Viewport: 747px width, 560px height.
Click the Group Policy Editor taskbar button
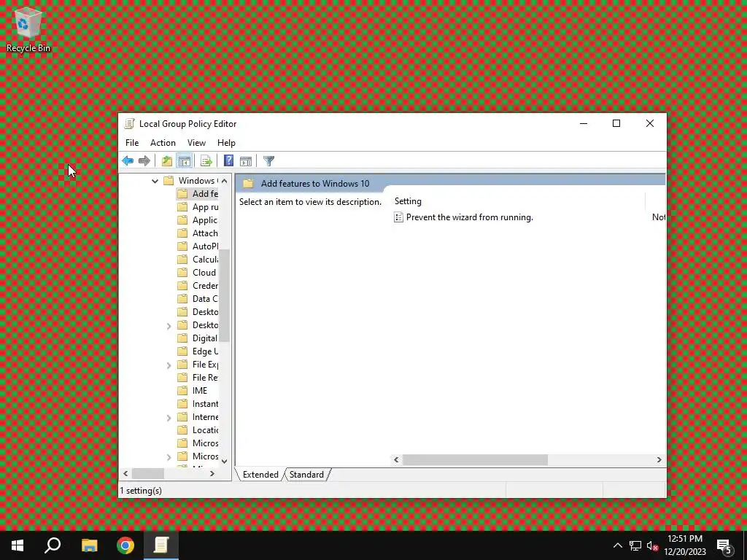coord(161,545)
